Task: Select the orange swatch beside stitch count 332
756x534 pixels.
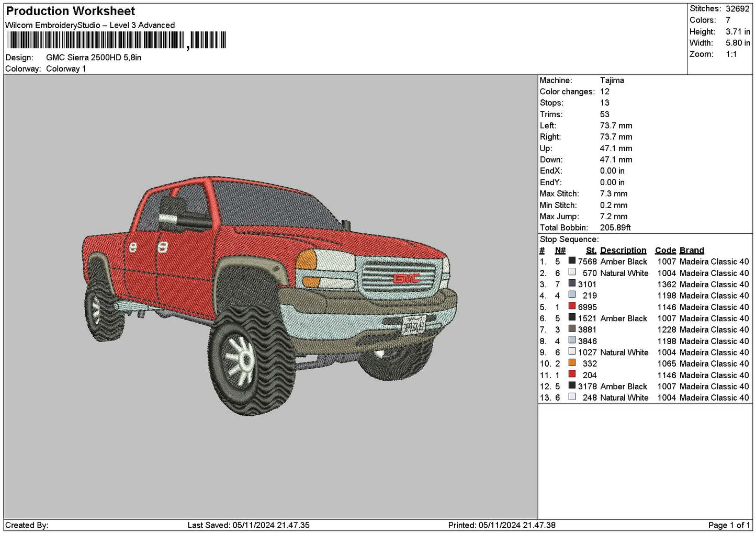Action: coord(572,362)
